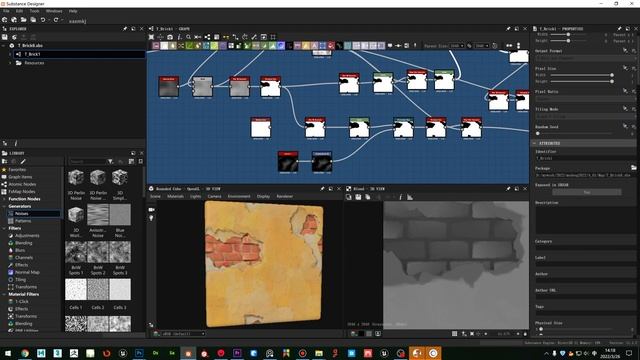
Task: Click the fit-to-view icon at graph toolbar start
Action: click(x=151, y=37)
